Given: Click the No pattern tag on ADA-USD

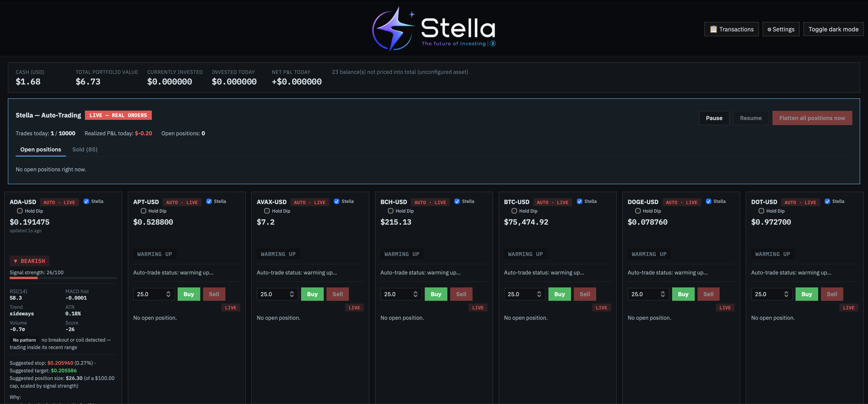Looking at the screenshot, I should click(x=24, y=340).
